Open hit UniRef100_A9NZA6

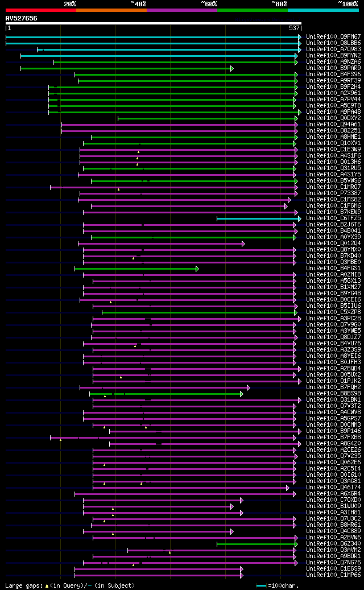[333, 62]
